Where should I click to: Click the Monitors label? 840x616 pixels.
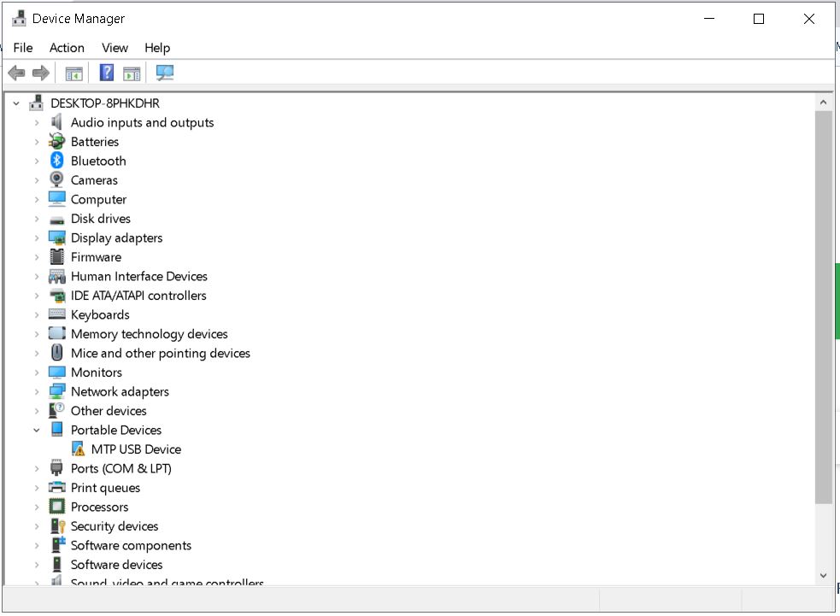pyautogui.click(x=97, y=373)
